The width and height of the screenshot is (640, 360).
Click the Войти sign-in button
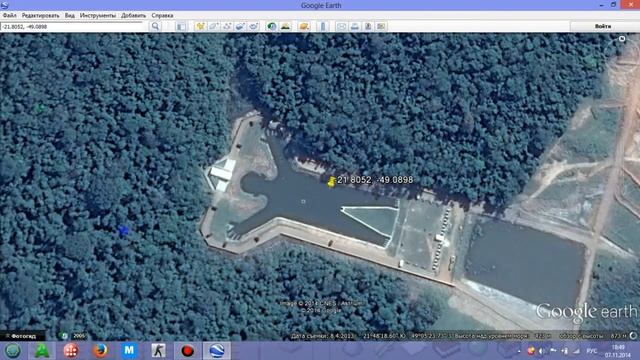pyautogui.click(x=603, y=26)
